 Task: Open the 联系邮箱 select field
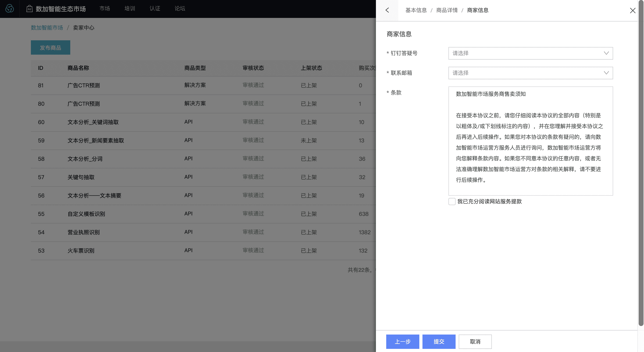525,73
